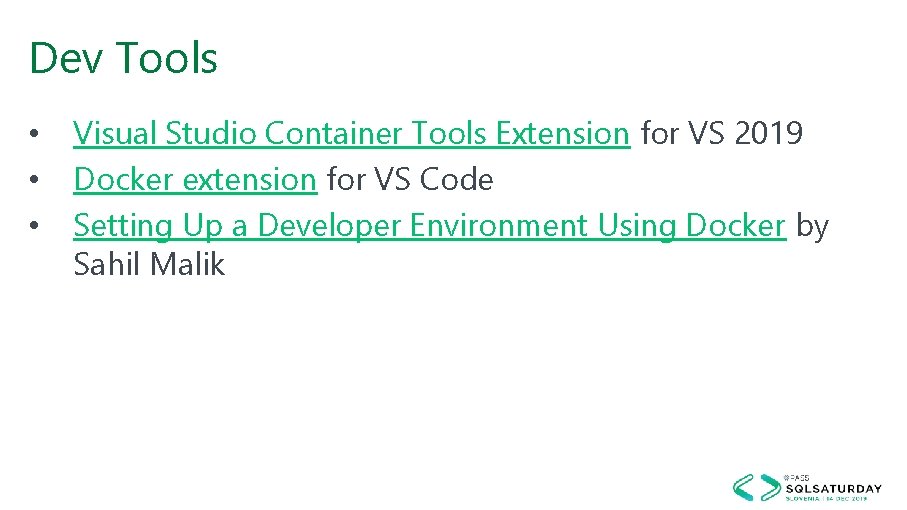Click the third bullet point marker
The width and height of the screenshot is (907, 510).
pyautogui.click(x=34, y=227)
